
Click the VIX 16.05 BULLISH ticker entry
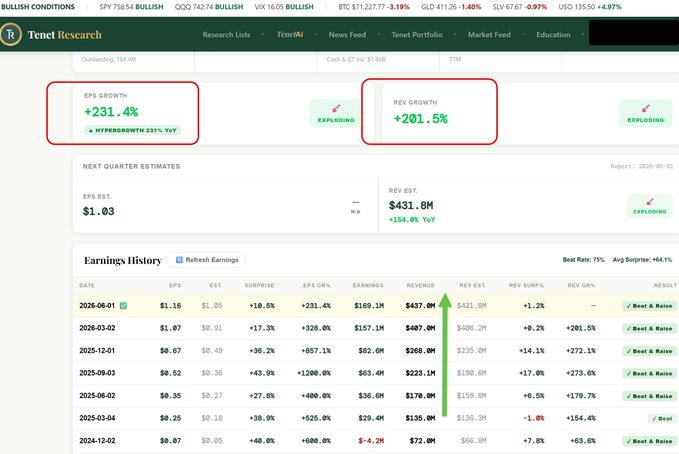tap(284, 7)
